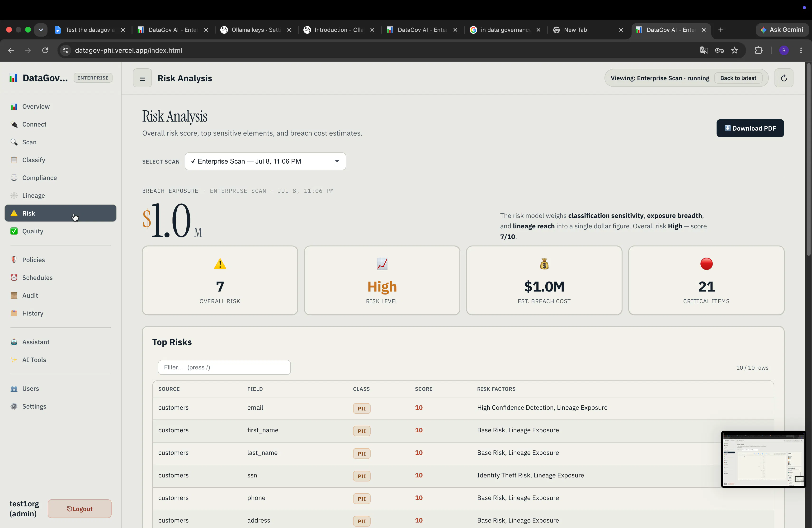Screen dimensions: 812x528
Task: Click the ENTERPRISE badge
Action: point(93,78)
